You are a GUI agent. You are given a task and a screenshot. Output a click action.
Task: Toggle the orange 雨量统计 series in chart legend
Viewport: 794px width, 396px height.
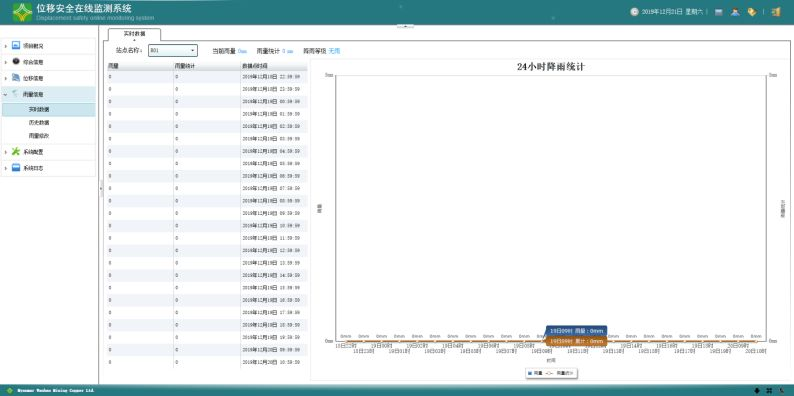pyautogui.click(x=561, y=373)
